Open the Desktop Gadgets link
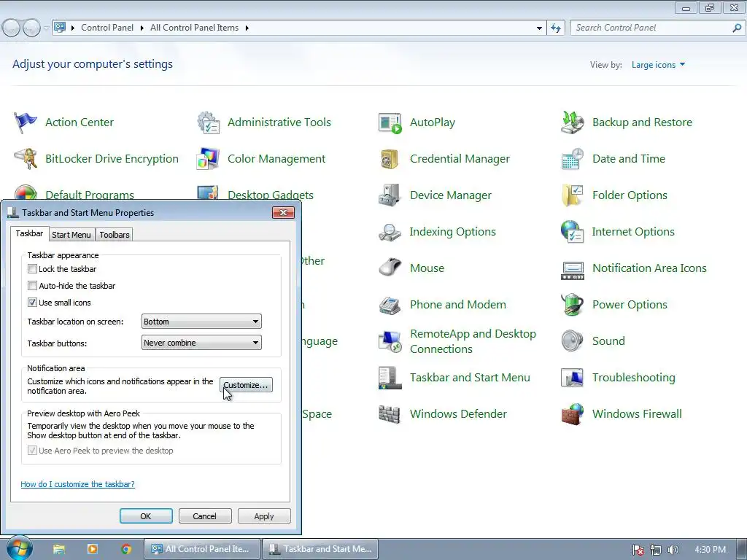747x560 pixels. tap(271, 195)
